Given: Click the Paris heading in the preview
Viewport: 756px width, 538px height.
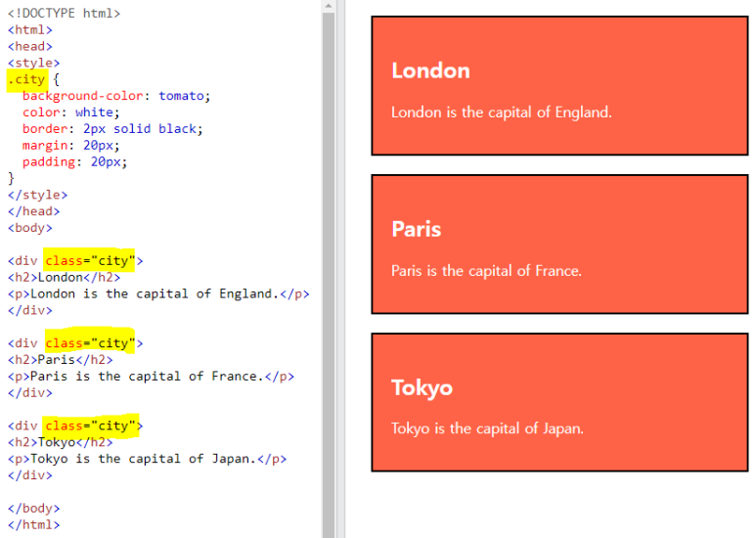Looking at the screenshot, I should click(x=416, y=229).
